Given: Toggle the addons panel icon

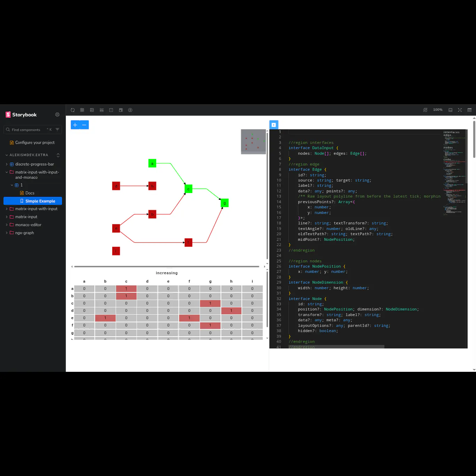Looking at the screenshot, I should 450,110.
